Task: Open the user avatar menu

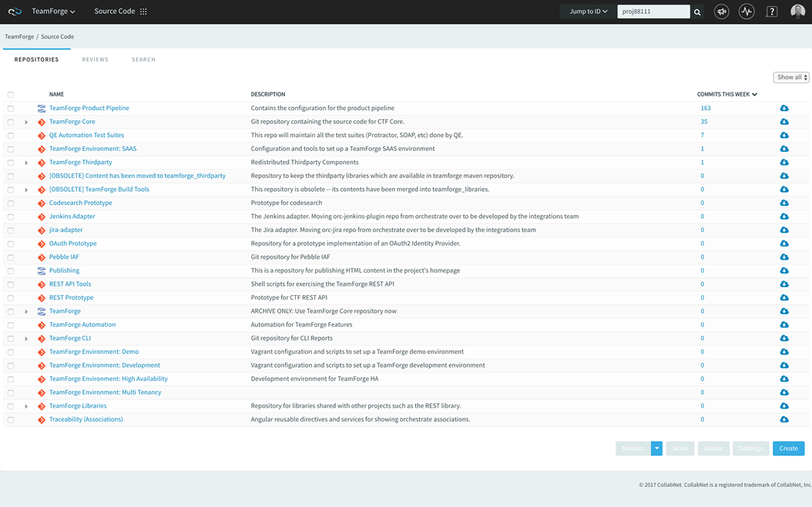Action: coord(797,12)
